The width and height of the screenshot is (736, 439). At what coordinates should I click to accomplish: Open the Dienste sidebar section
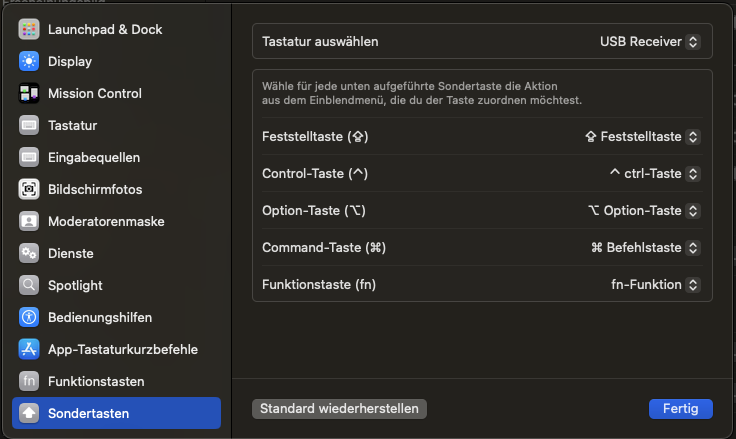[x=71, y=253]
